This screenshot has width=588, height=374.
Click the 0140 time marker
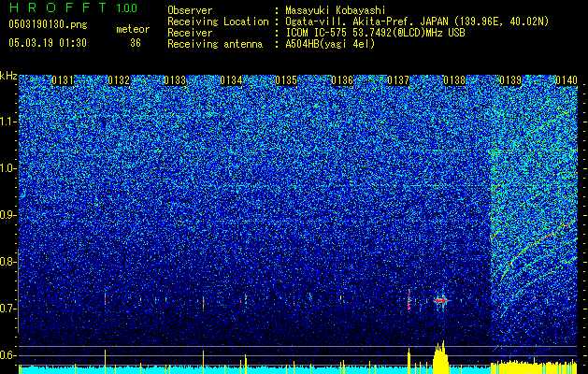pos(566,80)
